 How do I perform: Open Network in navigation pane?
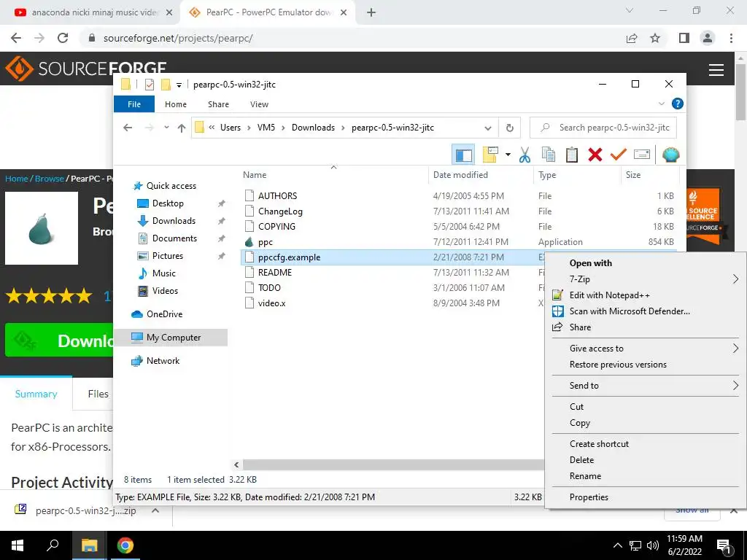click(x=163, y=360)
